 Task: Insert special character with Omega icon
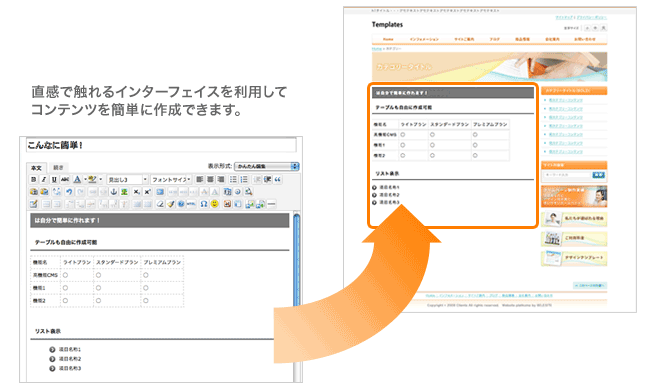coord(203,204)
